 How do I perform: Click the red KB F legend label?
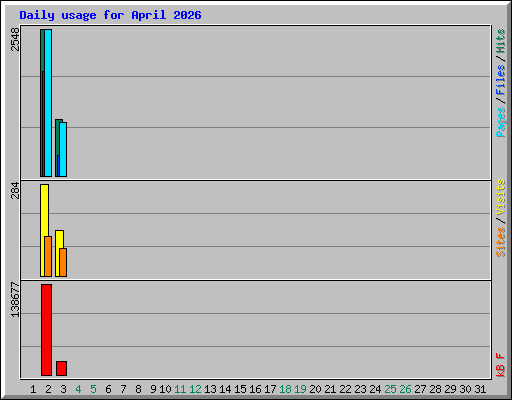[501, 365]
